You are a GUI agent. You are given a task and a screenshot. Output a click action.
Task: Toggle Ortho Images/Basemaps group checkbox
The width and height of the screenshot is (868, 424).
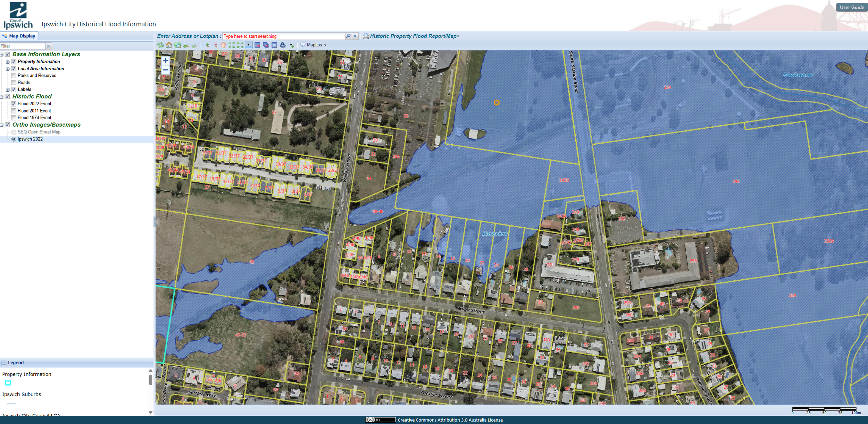tap(7, 125)
